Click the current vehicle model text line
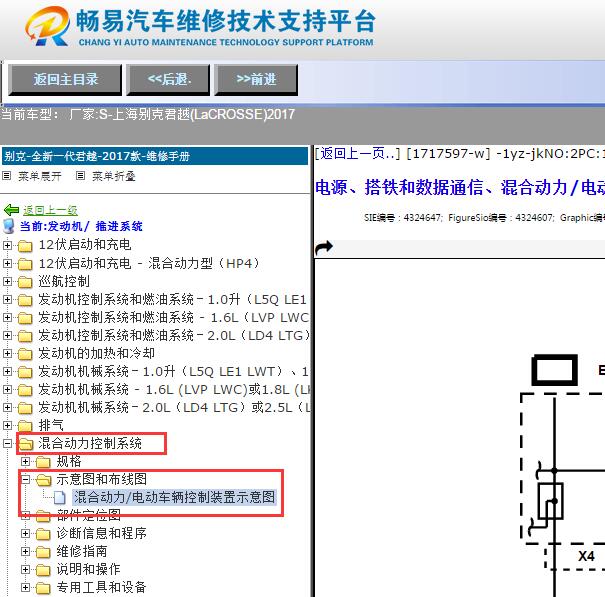This screenshot has width=605, height=597. pyautogui.click(x=148, y=114)
